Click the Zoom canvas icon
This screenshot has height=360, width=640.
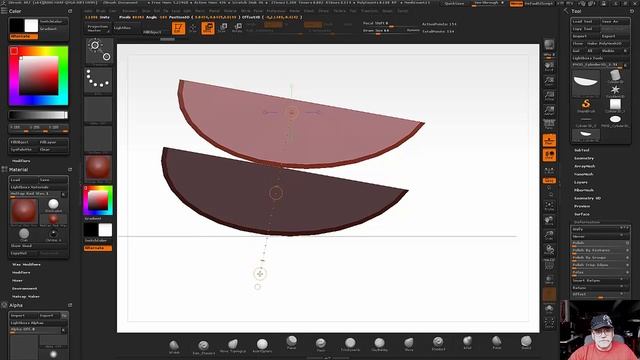(x=549, y=81)
